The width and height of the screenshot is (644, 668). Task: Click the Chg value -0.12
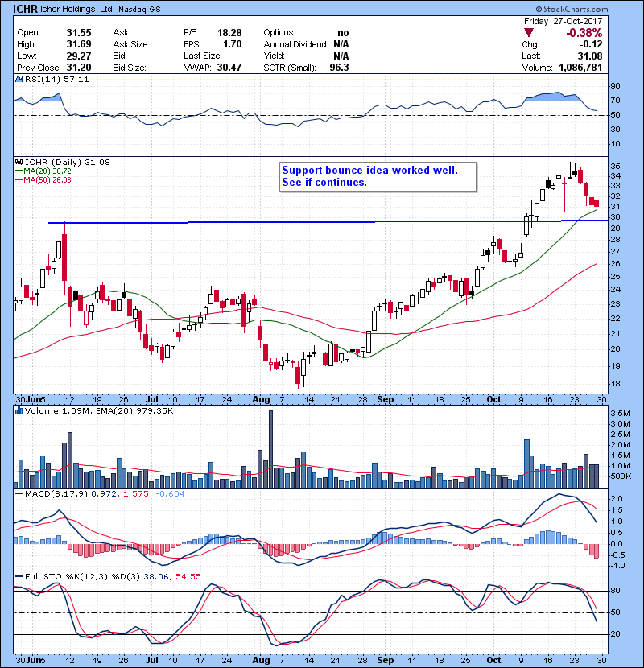(x=591, y=44)
